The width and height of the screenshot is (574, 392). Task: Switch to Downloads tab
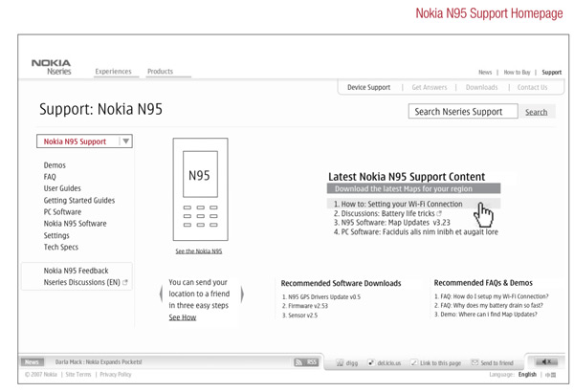tap(482, 87)
